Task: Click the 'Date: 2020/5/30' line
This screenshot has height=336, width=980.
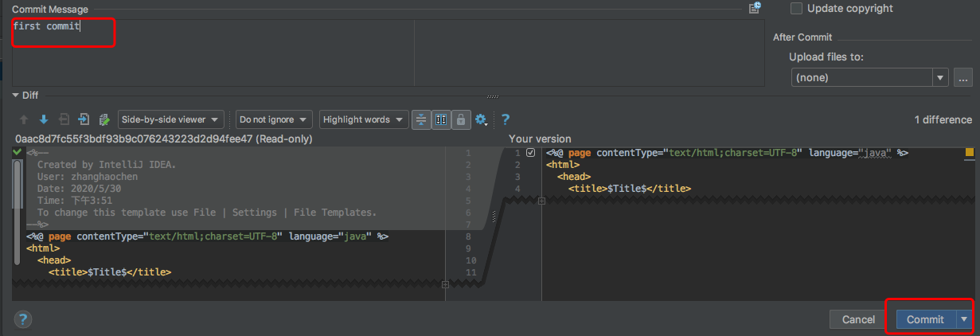Action: [x=82, y=189]
